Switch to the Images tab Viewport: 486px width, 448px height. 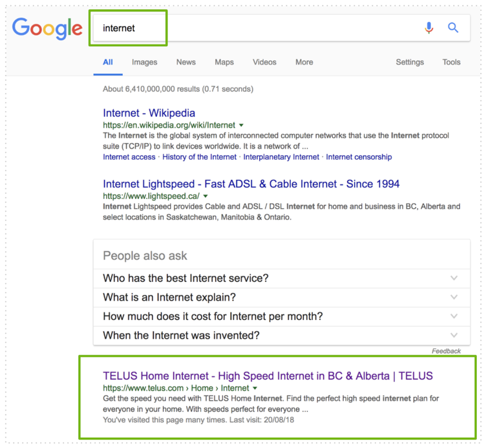(144, 62)
